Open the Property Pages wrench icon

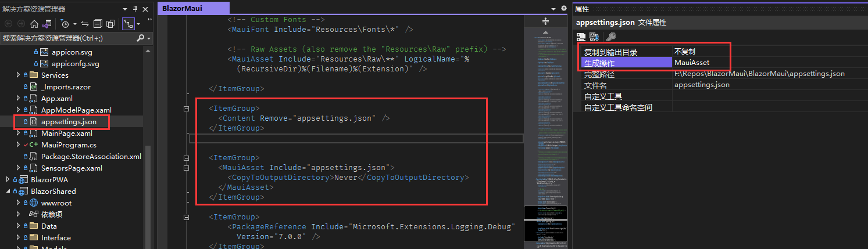pos(610,37)
